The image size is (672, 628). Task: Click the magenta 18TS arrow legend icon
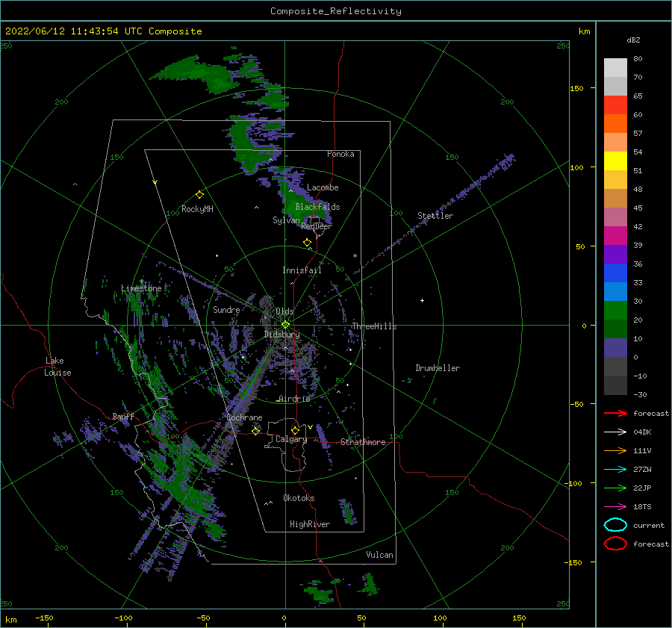click(615, 507)
